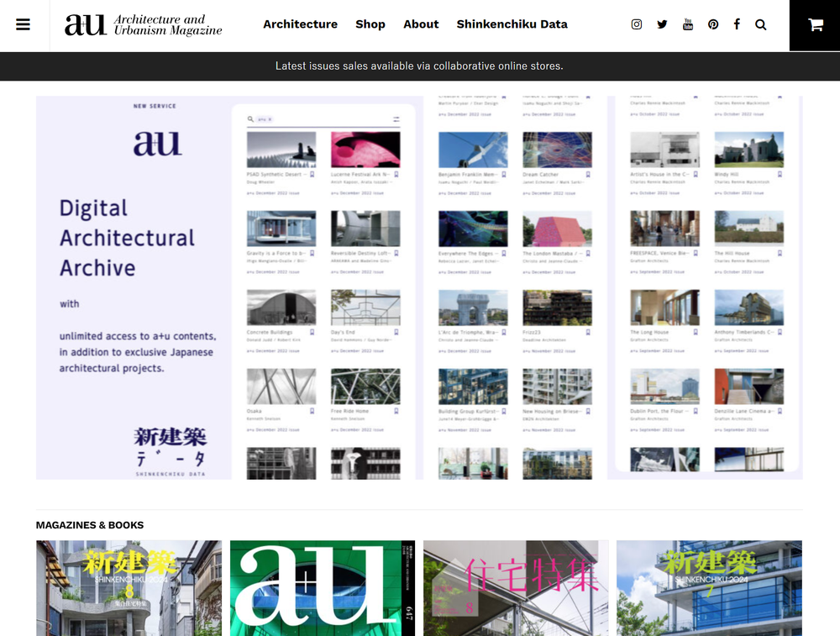Click the PSAD Synthetic Desert thumbnail
Screen dimensions: 840x636
point(281,150)
